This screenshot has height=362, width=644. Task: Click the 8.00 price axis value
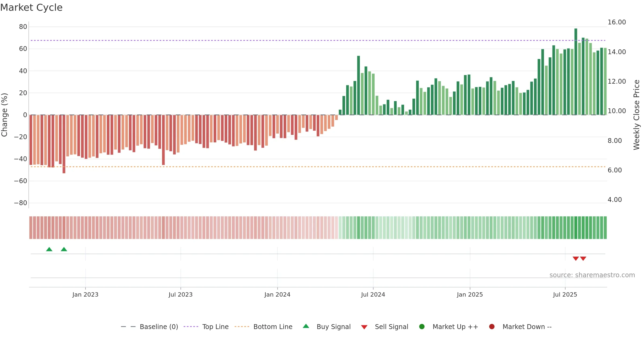point(614,141)
